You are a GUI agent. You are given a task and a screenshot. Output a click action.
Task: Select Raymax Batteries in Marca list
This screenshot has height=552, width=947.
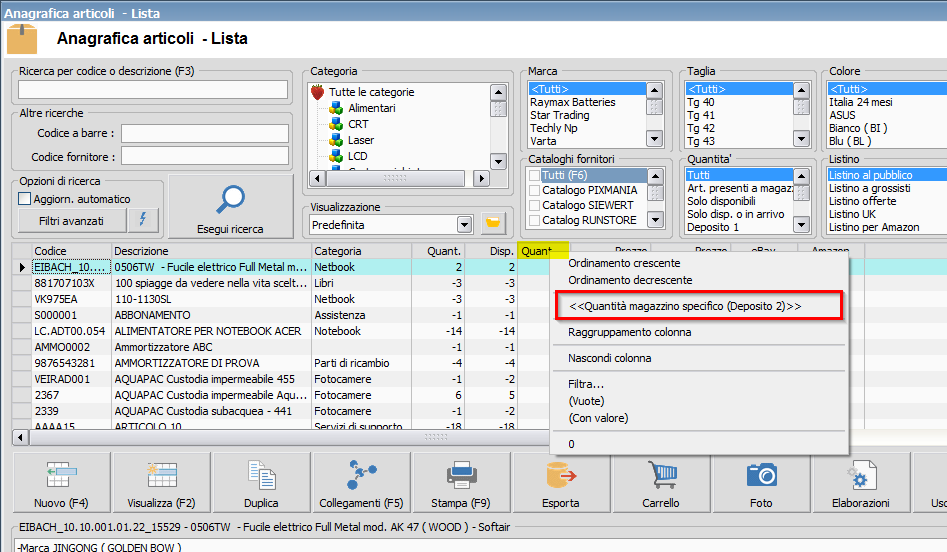click(587, 102)
